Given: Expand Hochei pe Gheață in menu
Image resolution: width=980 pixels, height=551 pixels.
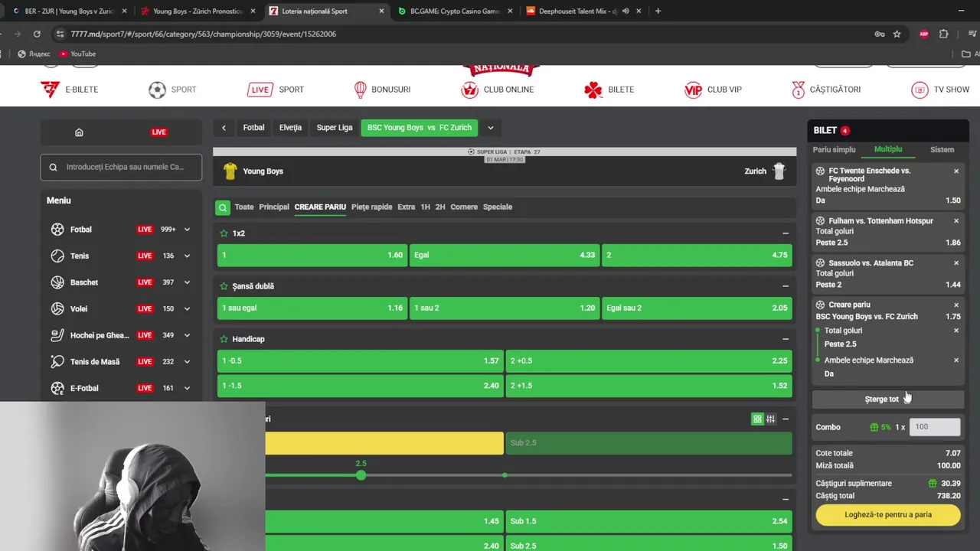Looking at the screenshot, I should [x=187, y=335].
